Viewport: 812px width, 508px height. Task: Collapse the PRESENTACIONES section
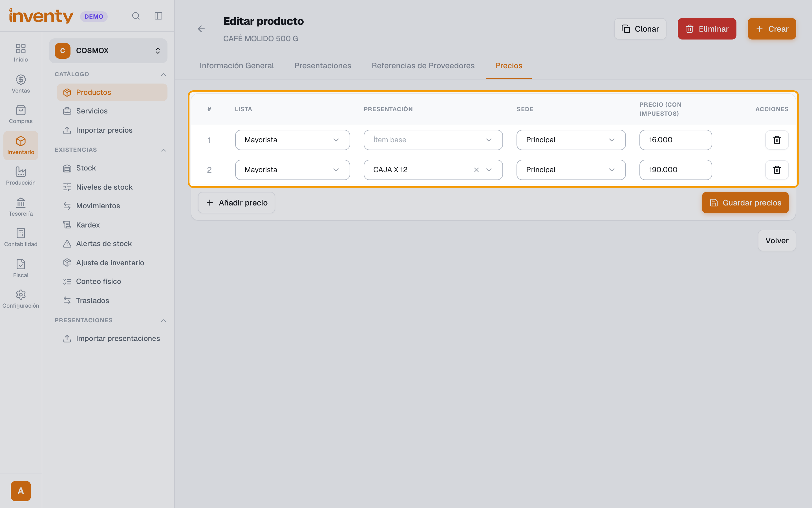coord(164,321)
